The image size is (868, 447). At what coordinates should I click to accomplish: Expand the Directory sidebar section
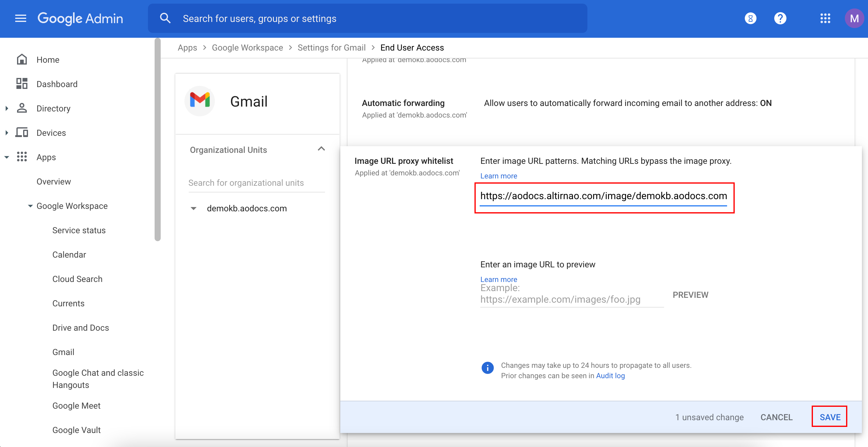[x=7, y=108]
